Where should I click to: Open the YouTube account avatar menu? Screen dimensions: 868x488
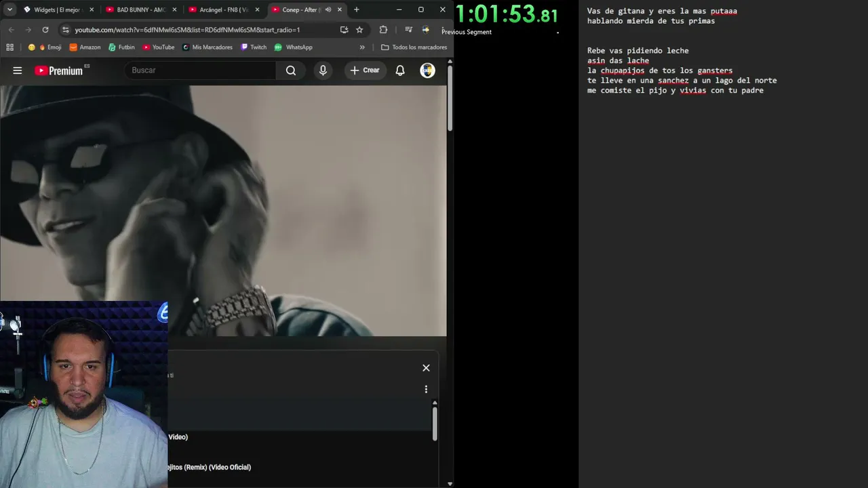[427, 70]
